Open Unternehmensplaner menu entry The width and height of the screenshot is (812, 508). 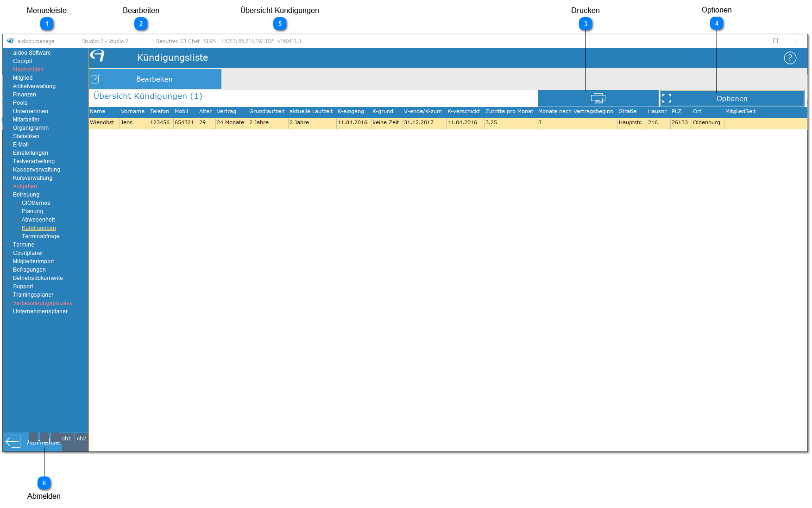[x=40, y=311]
